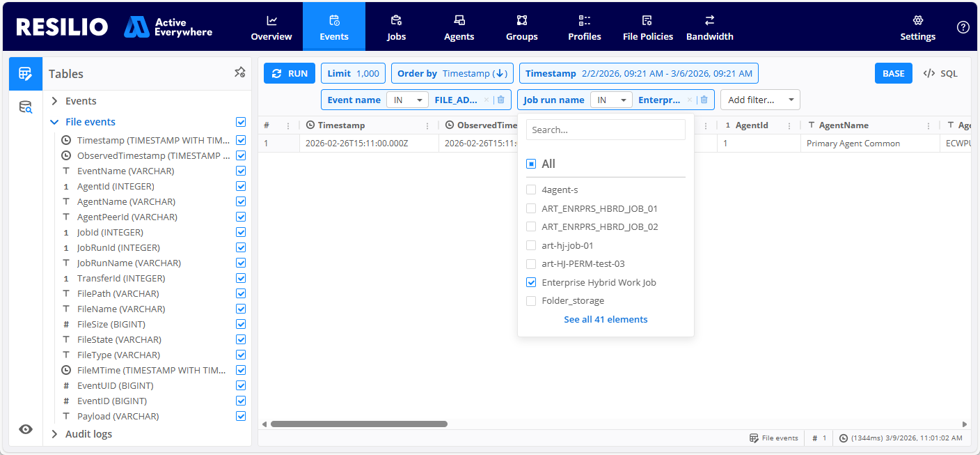
Task: Click the job run name search field
Action: pos(606,130)
